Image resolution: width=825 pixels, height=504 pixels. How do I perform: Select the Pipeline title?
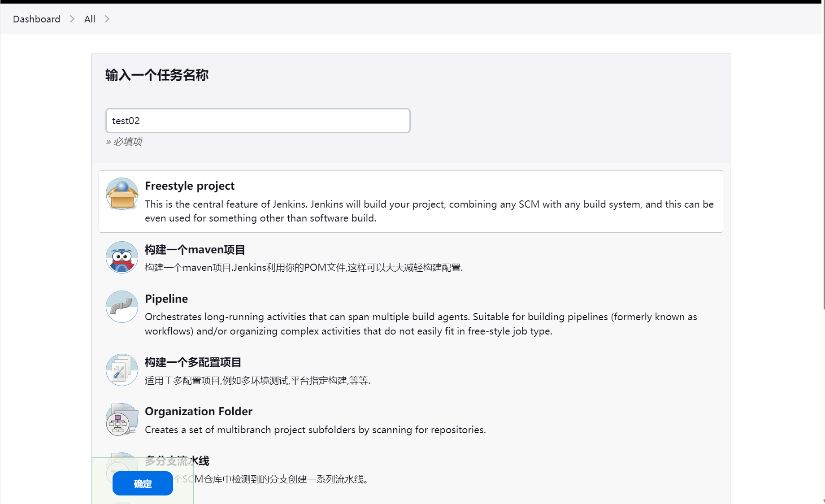166,299
